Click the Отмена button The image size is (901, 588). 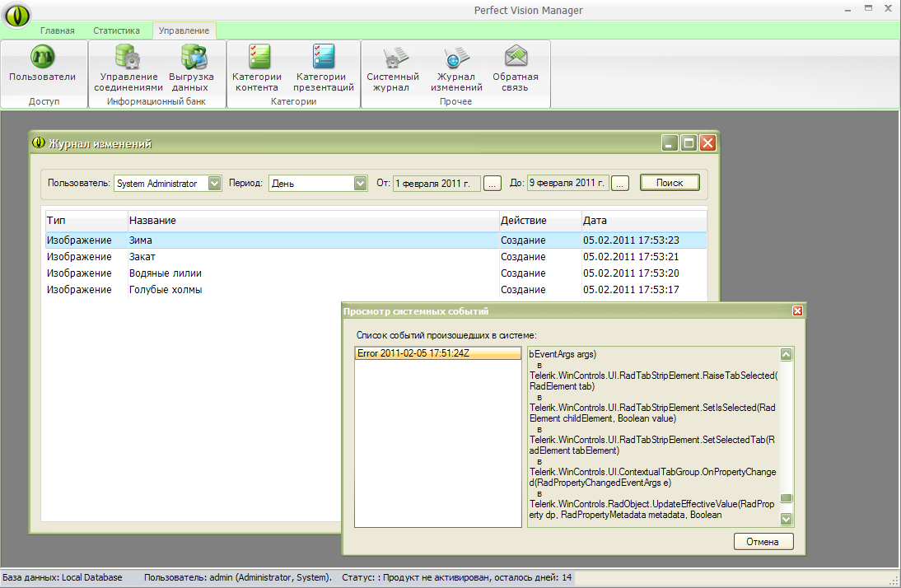763,541
